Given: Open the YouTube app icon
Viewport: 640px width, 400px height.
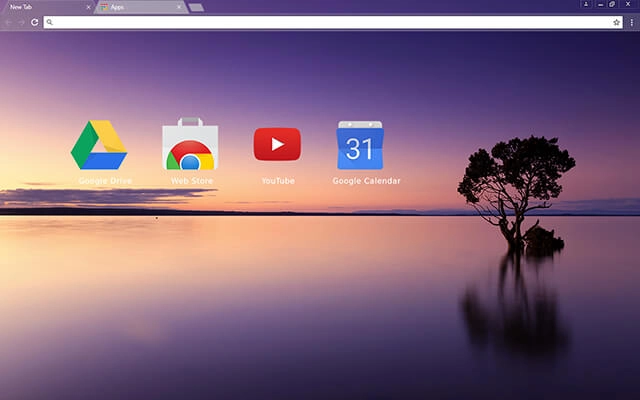Looking at the screenshot, I should pyautogui.click(x=277, y=144).
